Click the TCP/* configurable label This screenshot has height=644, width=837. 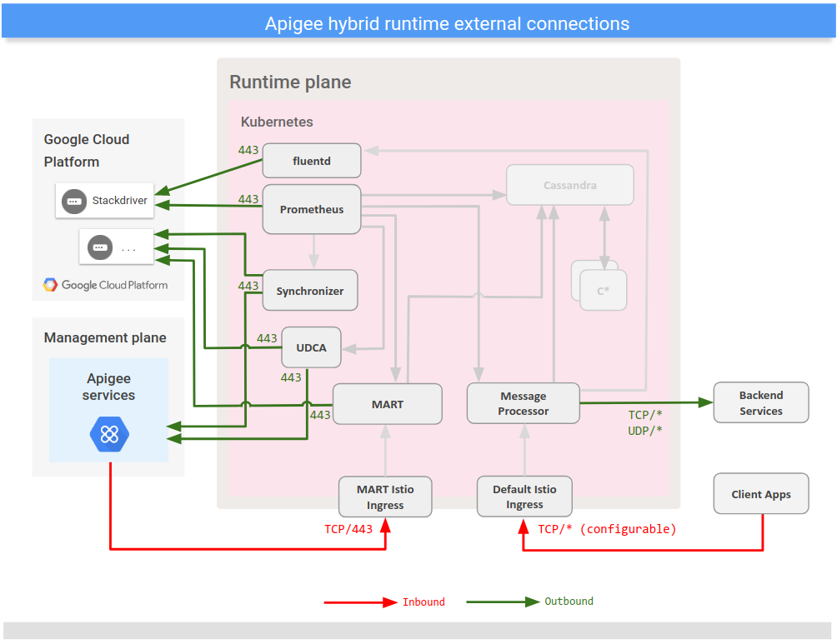pos(607,529)
